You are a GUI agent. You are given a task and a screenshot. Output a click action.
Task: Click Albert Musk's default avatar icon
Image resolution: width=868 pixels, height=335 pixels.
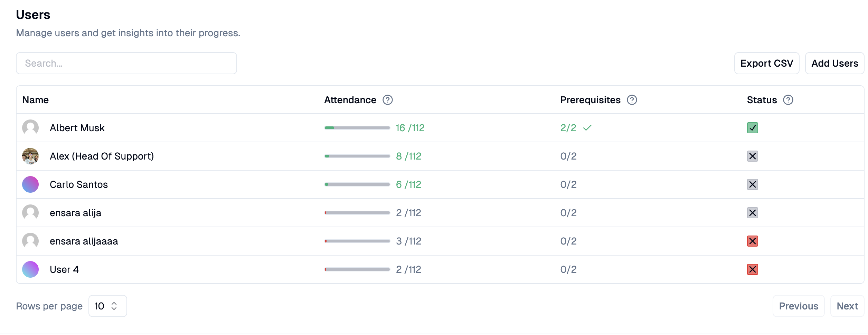pyautogui.click(x=30, y=128)
